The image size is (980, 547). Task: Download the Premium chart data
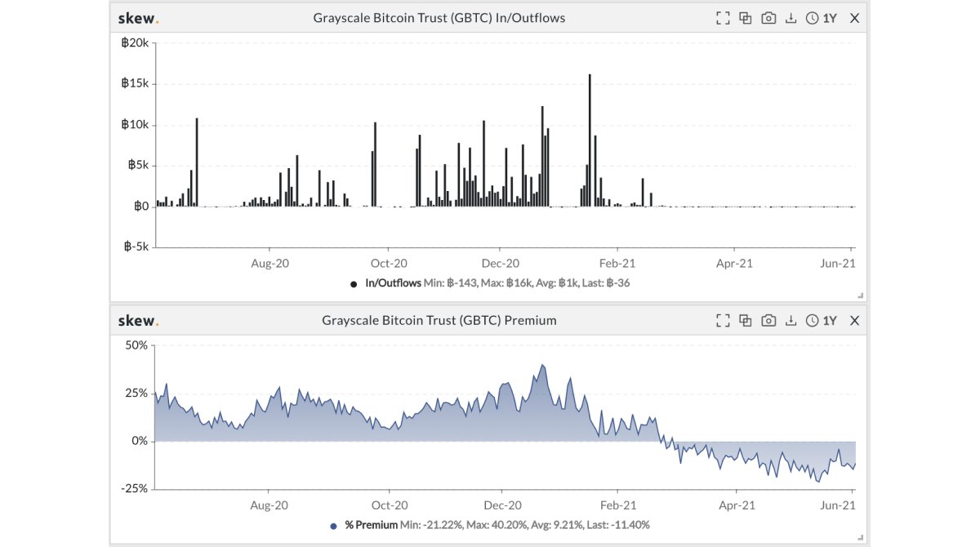pyautogui.click(x=791, y=320)
